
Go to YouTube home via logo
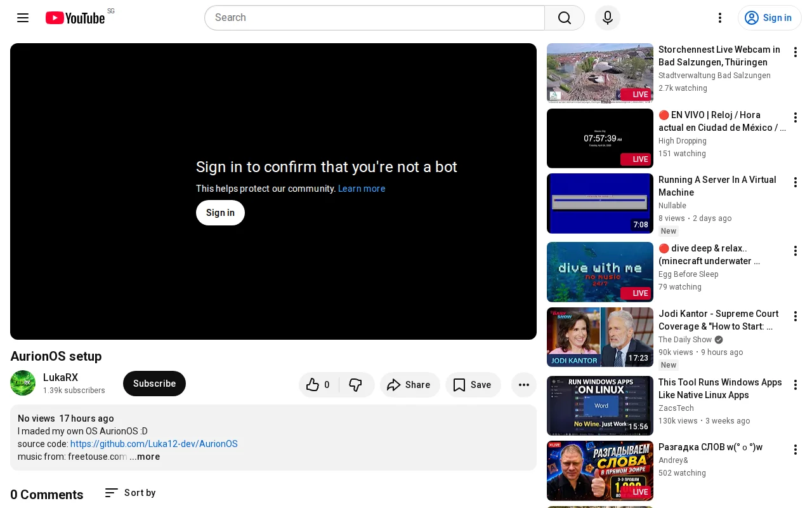[x=75, y=18]
